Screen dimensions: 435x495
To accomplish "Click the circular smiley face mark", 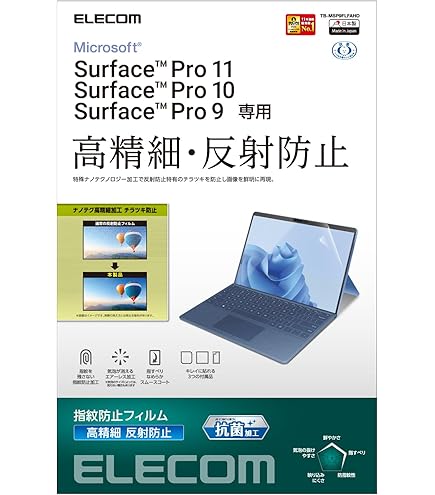I will (x=344, y=50).
